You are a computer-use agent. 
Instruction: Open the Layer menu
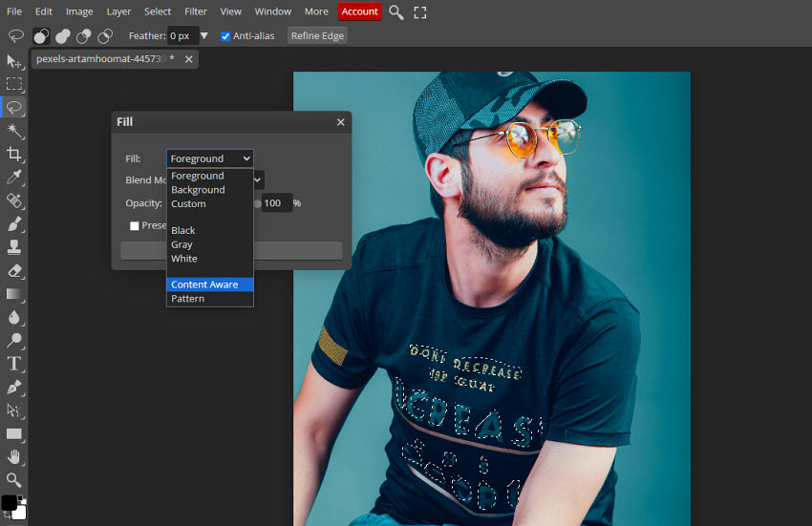click(118, 11)
